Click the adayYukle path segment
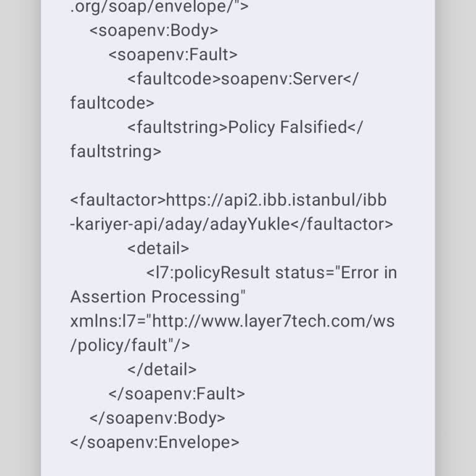476x476 pixels. point(250,224)
